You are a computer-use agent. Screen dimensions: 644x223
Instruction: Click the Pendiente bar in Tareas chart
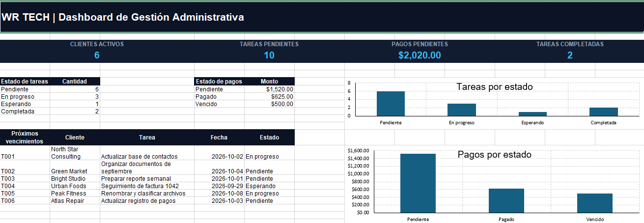[391, 104]
